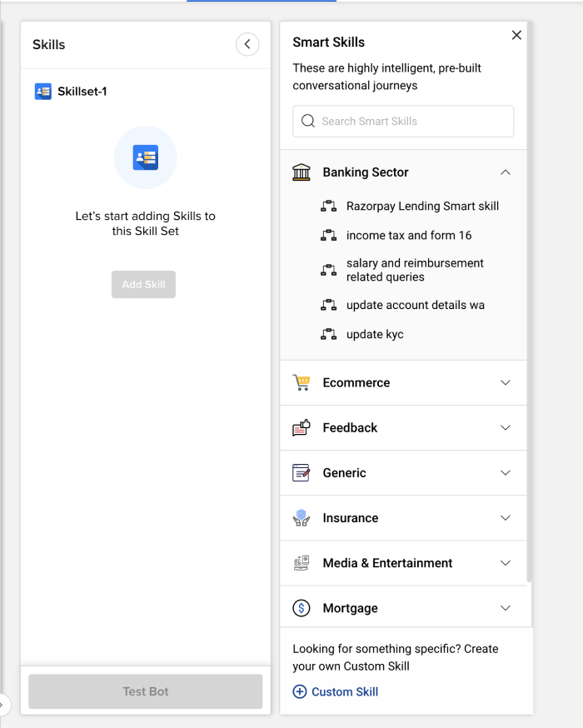Click the Ecommerce shopping cart icon

coord(301,383)
